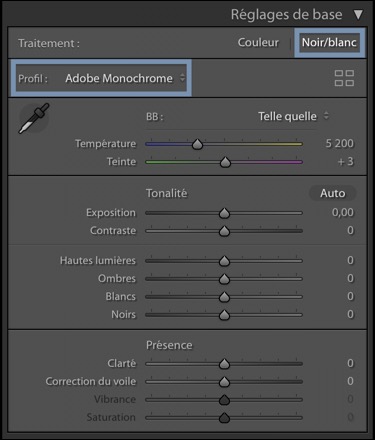Click the Clarté slider handle
Screen dimensions: 375x440
click(224, 364)
